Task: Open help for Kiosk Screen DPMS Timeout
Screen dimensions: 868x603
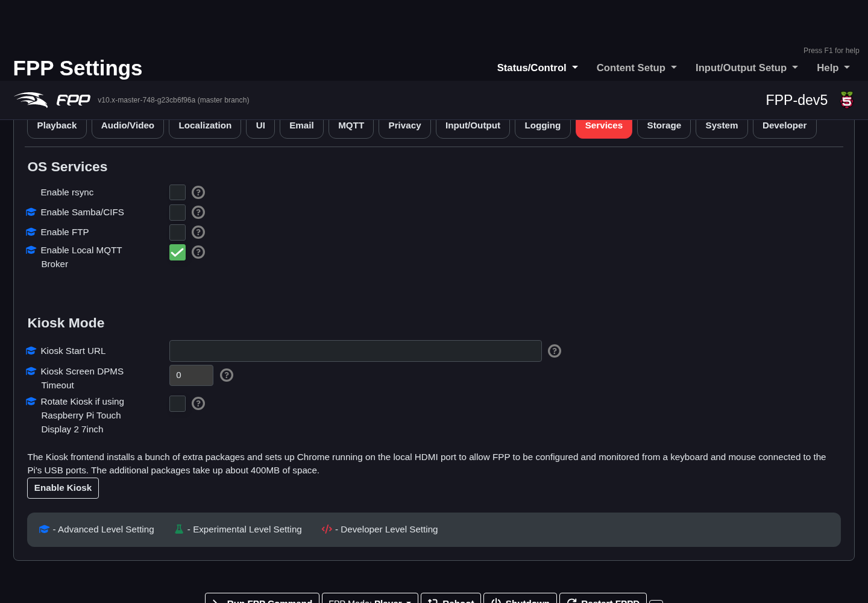Action: 227,375
